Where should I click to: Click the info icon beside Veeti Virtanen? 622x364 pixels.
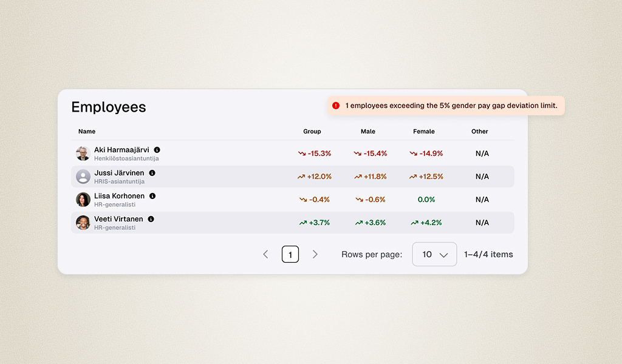151,219
